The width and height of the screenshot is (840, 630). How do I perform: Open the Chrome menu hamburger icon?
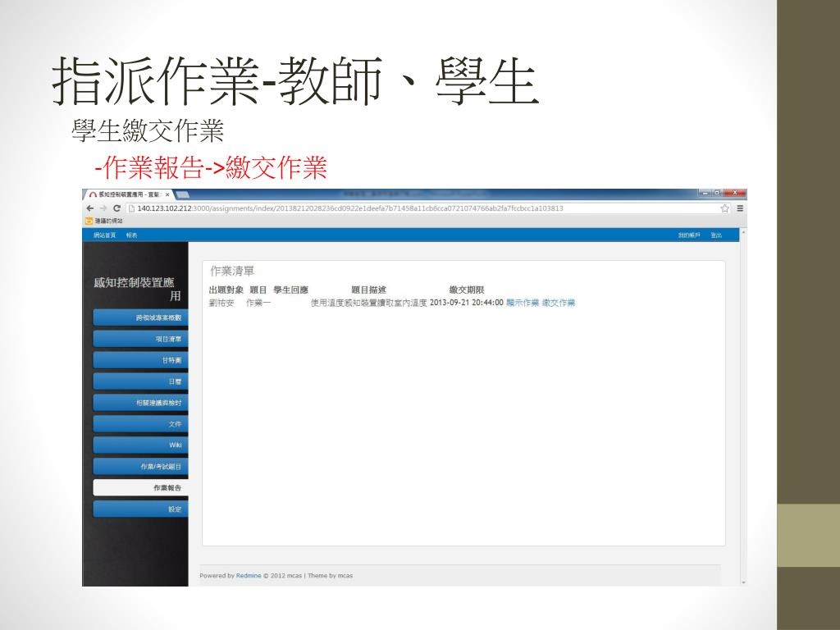pyautogui.click(x=740, y=208)
